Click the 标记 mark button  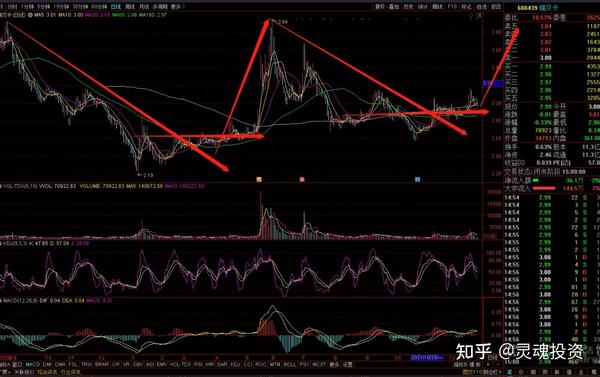click(x=466, y=7)
